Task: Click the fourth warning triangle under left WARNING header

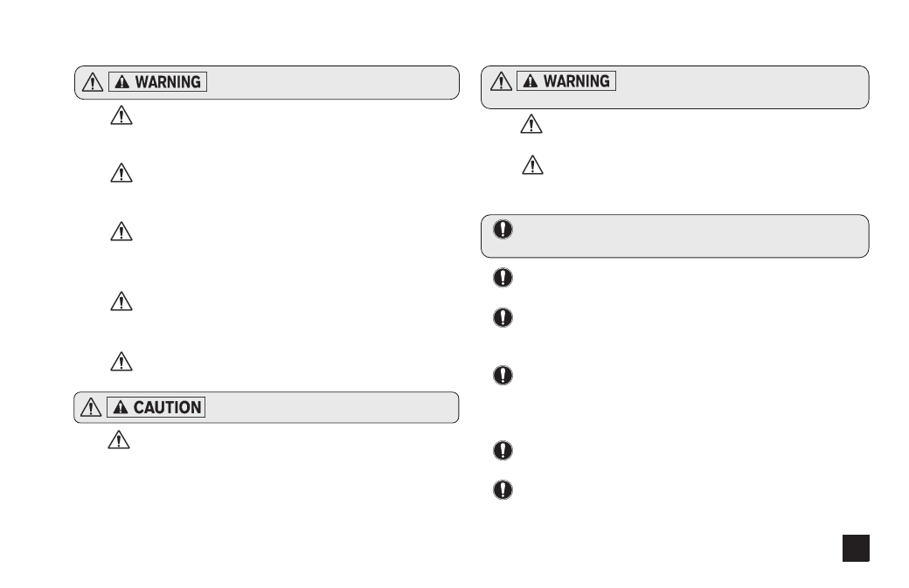Action: 121,301
